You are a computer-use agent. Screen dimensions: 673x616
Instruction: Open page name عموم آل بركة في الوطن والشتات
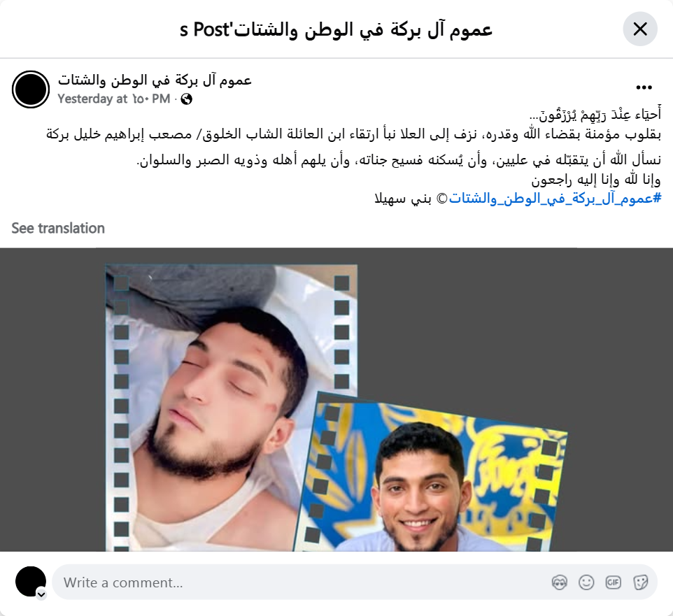click(155, 80)
